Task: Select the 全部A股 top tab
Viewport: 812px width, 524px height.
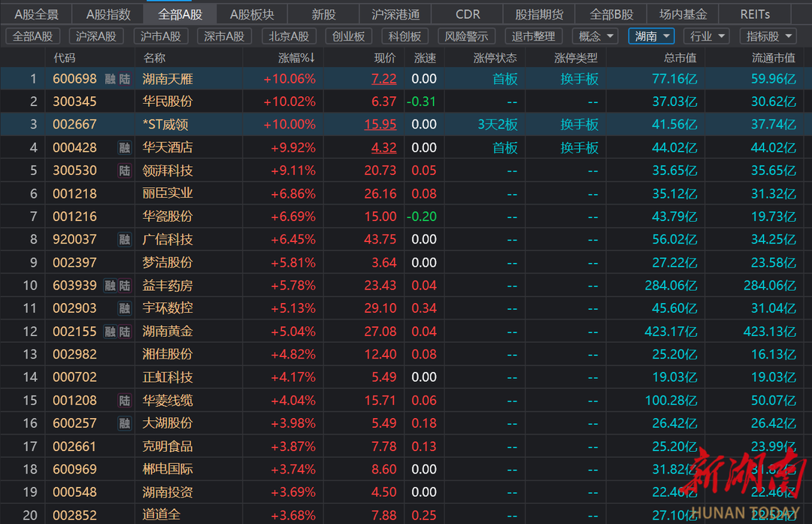Action: pyautogui.click(x=180, y=14)
